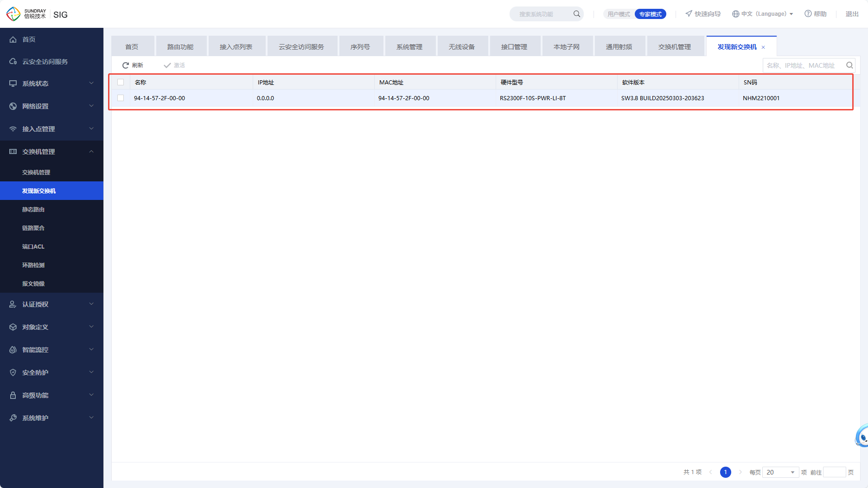
Task: Switch to the 序列号 tab
Action: [x=361, y=46]
